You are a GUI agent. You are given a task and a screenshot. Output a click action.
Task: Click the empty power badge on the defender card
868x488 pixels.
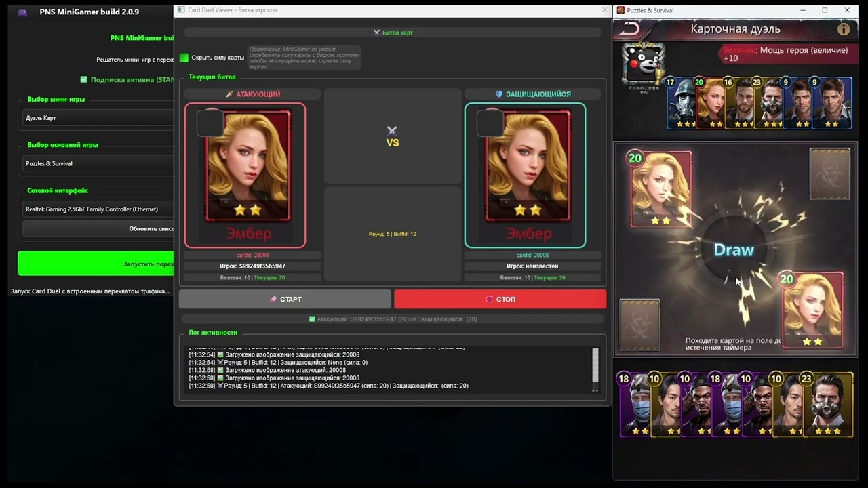pyautogui.click(x=490, y=123)
